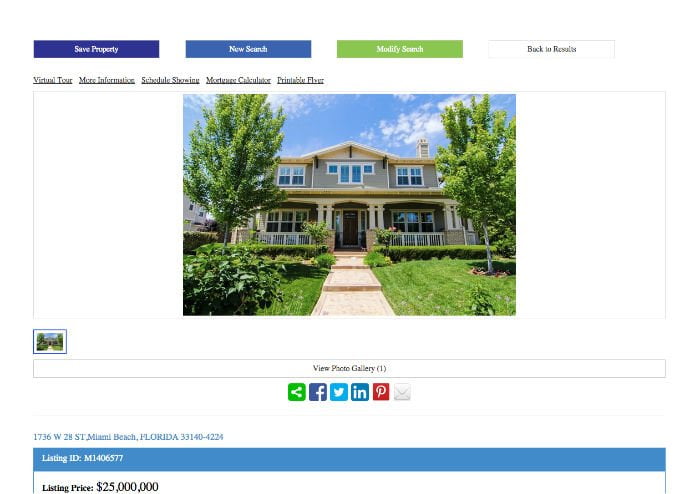Click the 1736 W 28 ST address link
700x494 pixels.
tap(128, 437)
